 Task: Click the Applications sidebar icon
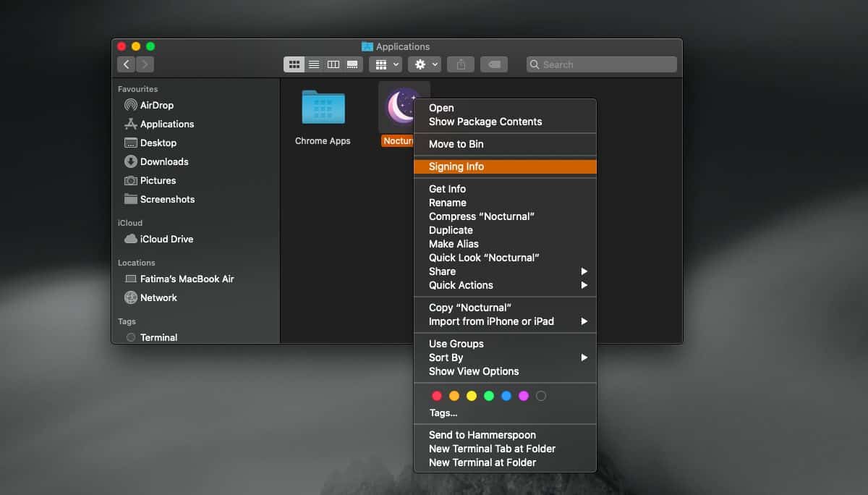131,124
